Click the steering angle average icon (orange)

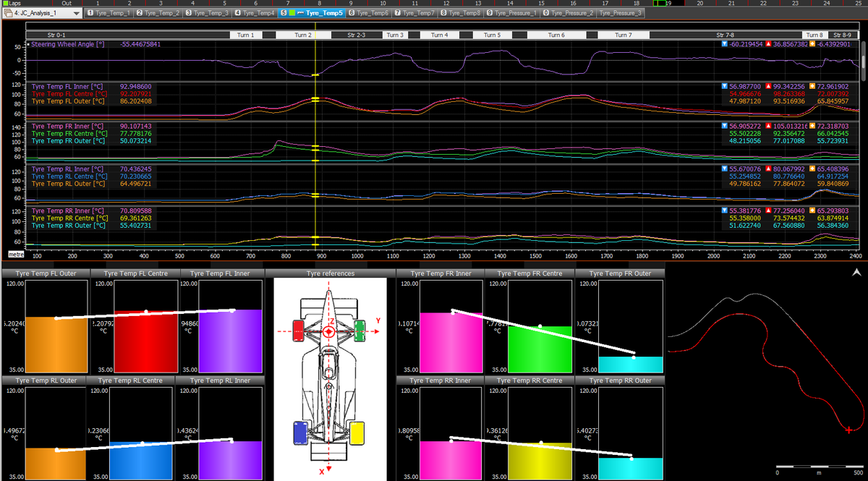pos(813,44)
